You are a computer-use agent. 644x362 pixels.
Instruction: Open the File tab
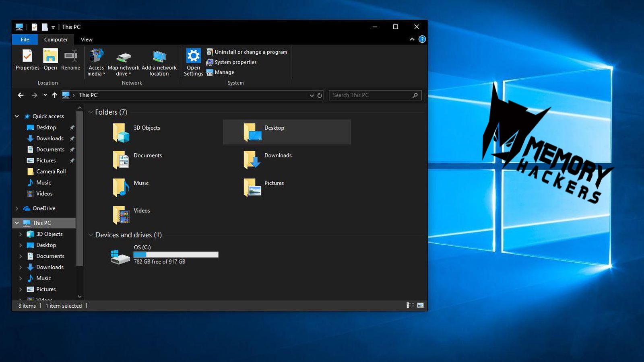click(x=25, y=39)
